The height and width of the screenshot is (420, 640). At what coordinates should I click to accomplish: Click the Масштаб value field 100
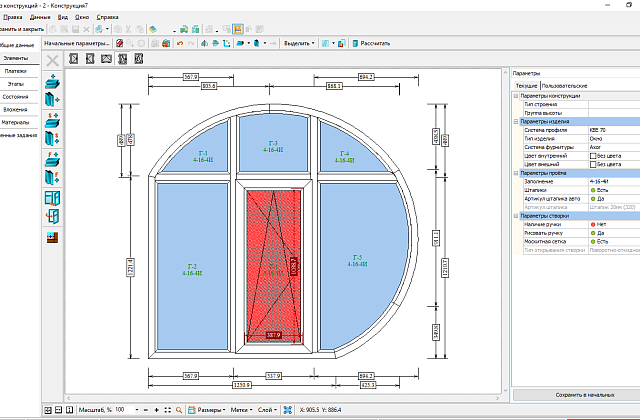[124, 410]
